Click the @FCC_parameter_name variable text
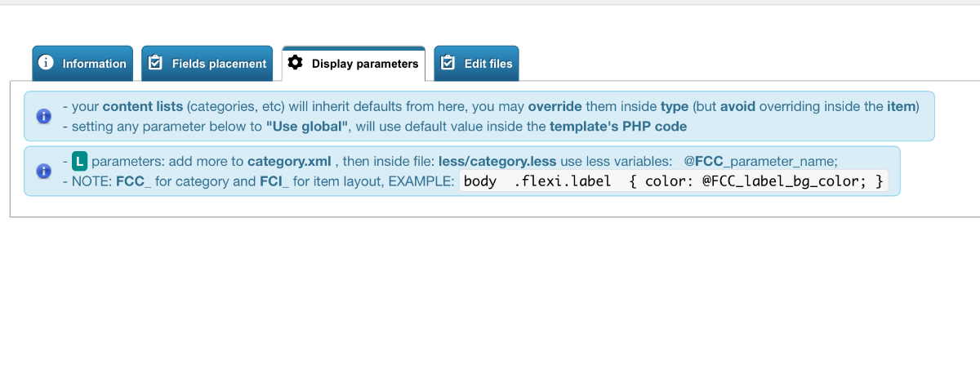The height and width of the screenshot is (379, 980). click(x=760, y=161)
